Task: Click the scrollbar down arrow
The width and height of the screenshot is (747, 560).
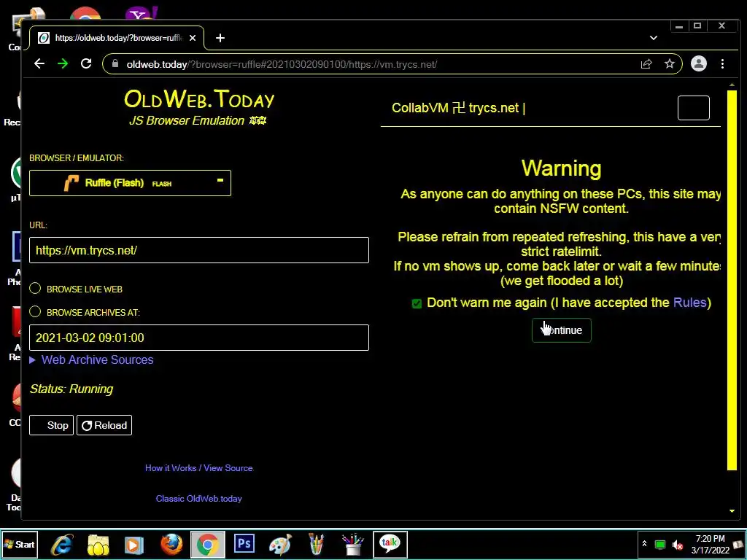Action: (x=732, y=511)
